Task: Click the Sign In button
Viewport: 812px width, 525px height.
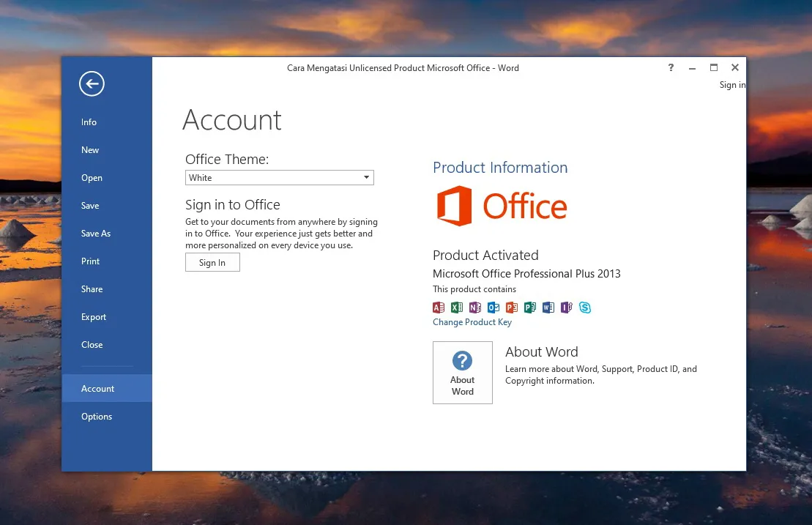Action: coord(212,262)
